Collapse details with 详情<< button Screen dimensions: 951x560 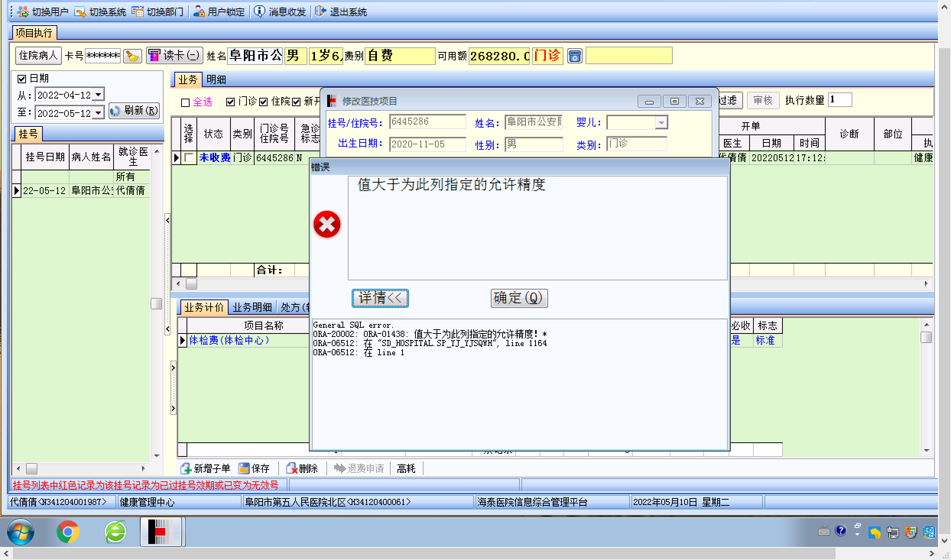click(380, 298)
